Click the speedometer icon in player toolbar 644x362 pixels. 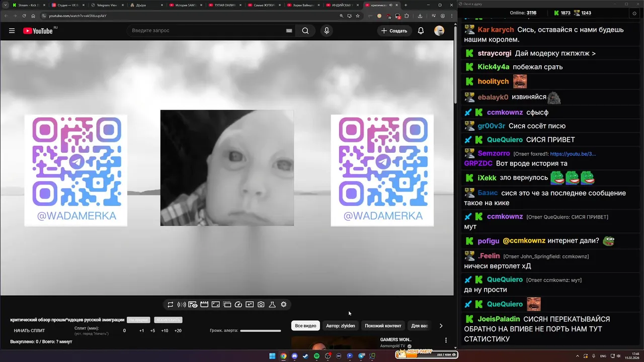click(238, 305)
